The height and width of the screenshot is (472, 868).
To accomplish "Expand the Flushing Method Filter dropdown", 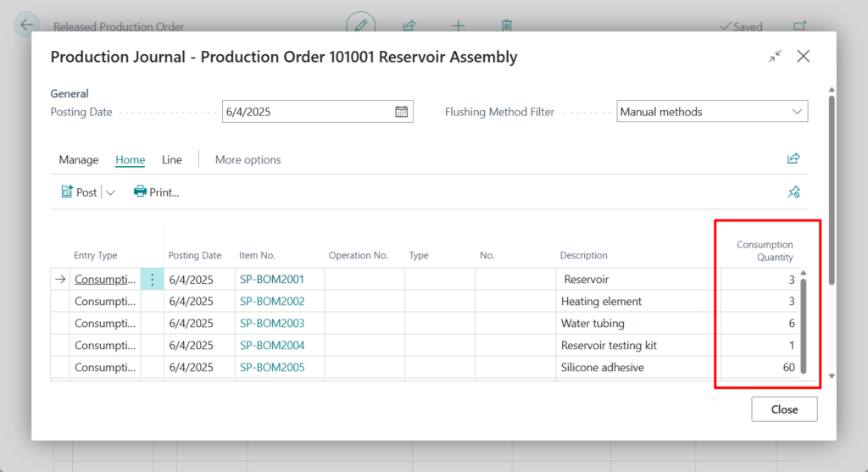I will (x=796, y=112).
